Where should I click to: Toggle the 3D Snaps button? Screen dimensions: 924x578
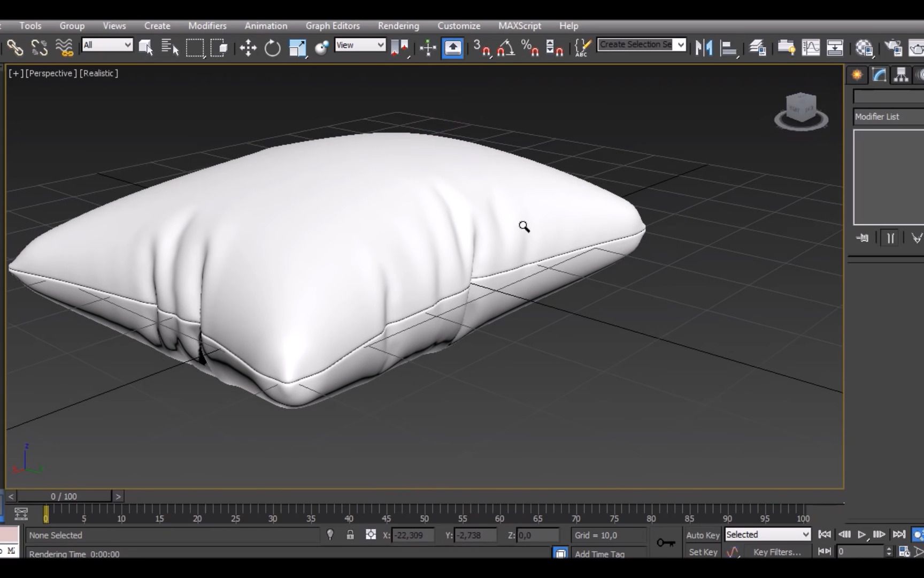click(481, 48)
